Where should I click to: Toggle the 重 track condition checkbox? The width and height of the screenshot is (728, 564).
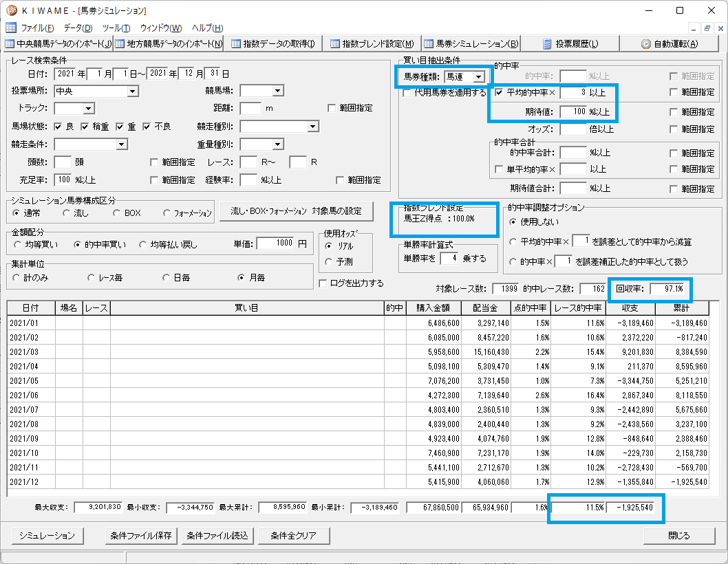[120, 127]
